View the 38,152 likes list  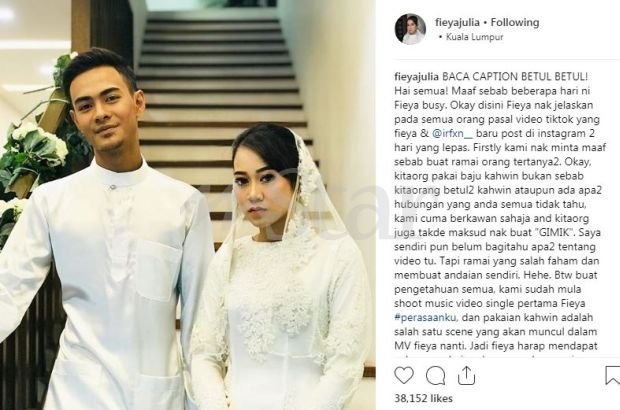[423, 398]
